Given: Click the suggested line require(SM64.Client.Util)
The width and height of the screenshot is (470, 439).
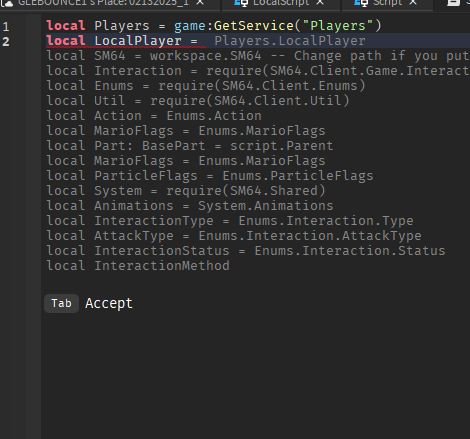Looking at the screenshot, I should click(198, 101).
